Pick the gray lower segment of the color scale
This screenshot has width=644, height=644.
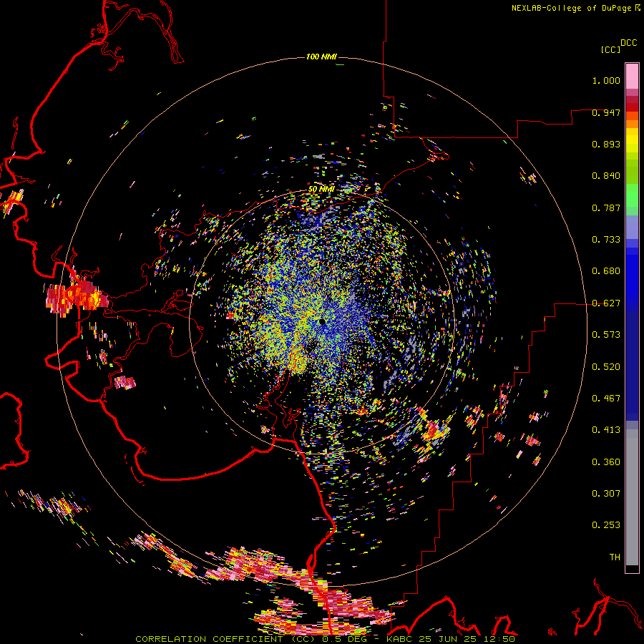tap(632, 497)
